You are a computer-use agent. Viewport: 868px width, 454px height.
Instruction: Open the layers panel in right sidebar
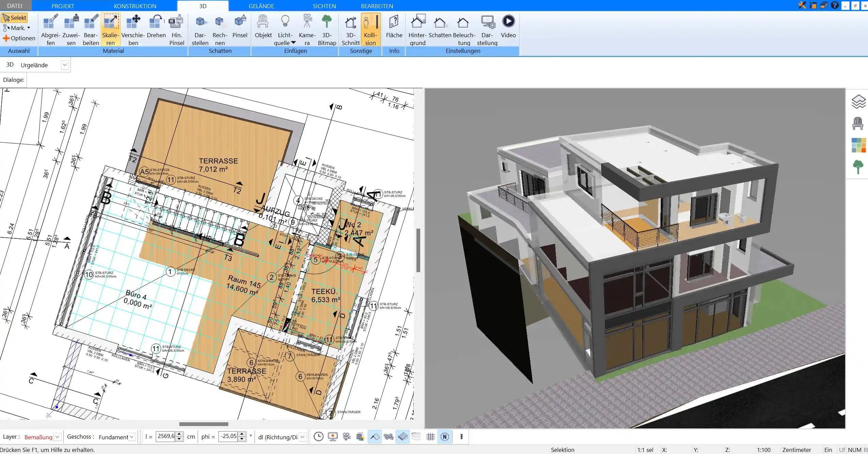pos(858,102)
